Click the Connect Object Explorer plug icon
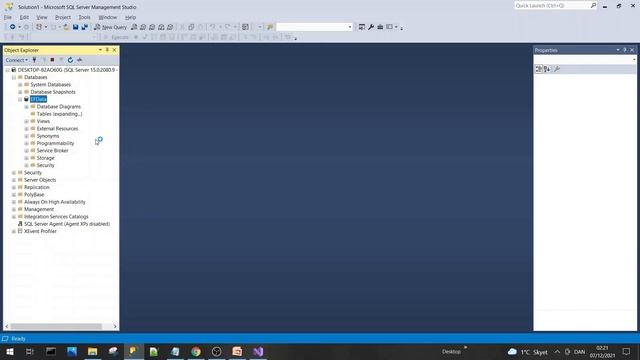This screenshot has height=360, width=640. click(35, 60)
